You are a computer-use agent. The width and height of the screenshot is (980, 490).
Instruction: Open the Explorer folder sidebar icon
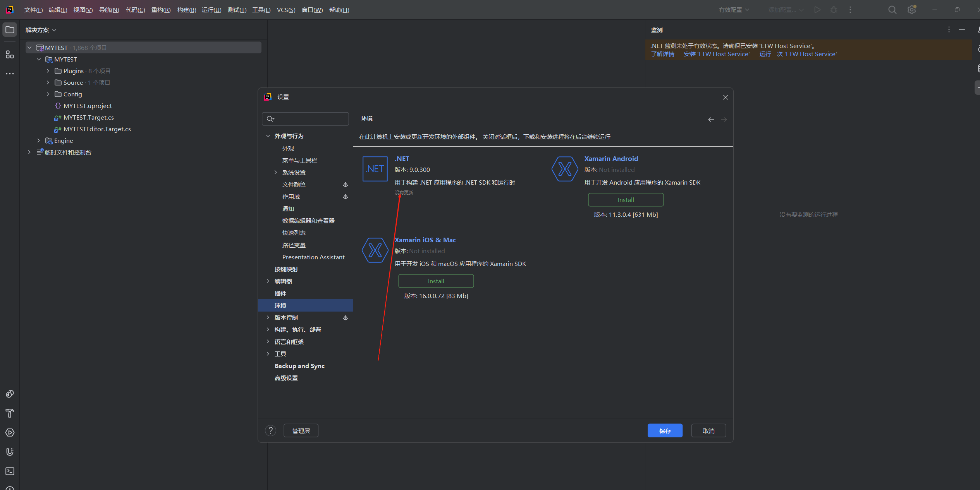point(10,30)
